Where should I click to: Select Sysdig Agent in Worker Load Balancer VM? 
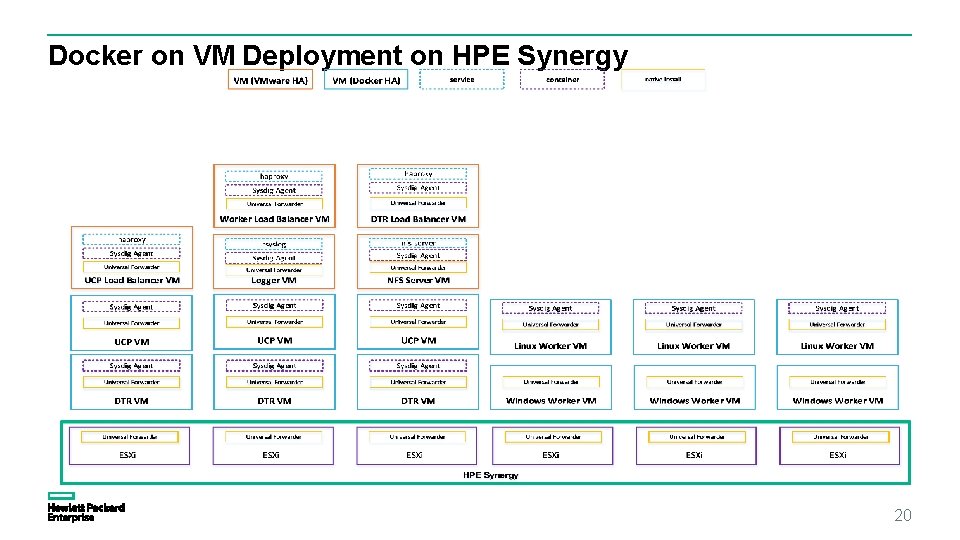(x=274, y=190)
